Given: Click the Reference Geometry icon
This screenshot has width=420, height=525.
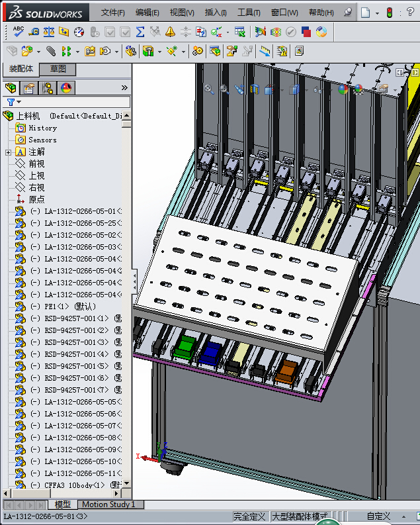Looking at the screenshot, I should coord(172,51).
